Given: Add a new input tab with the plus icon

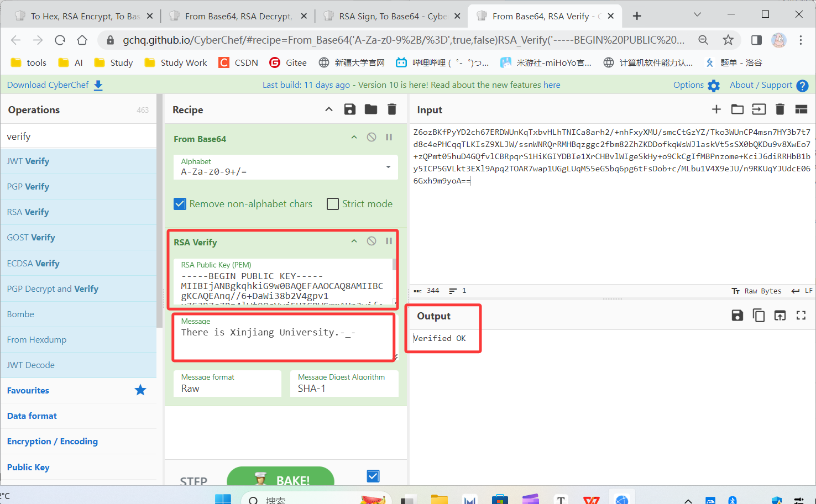Looking at the screenshot, I should click(x=716, y=109).
